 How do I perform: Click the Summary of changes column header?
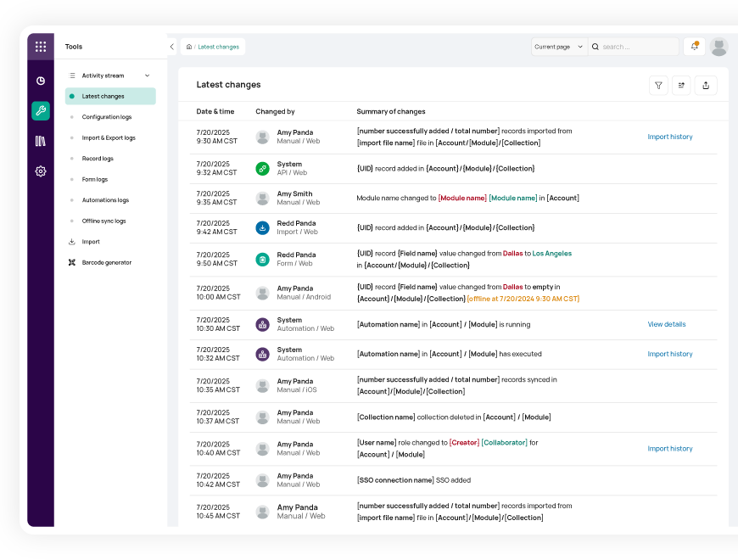click(391, 111)
